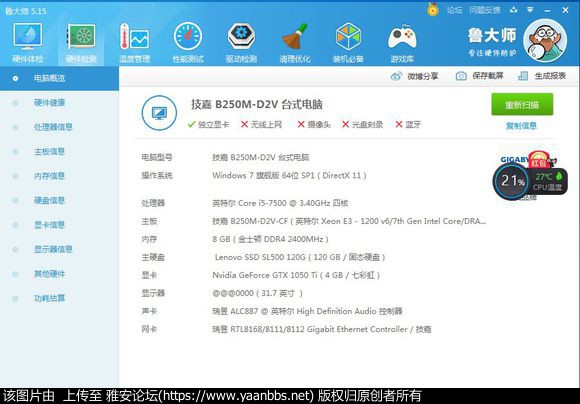
Task: Minimize the 鲁大师 window
Action: [x=547, y=10]
